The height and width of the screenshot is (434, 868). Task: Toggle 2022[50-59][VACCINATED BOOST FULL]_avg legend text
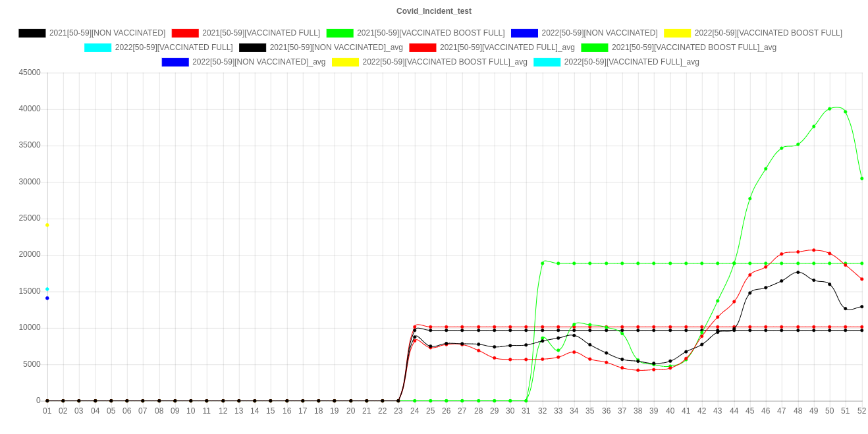pyautogui.click(x=445, y=62)
